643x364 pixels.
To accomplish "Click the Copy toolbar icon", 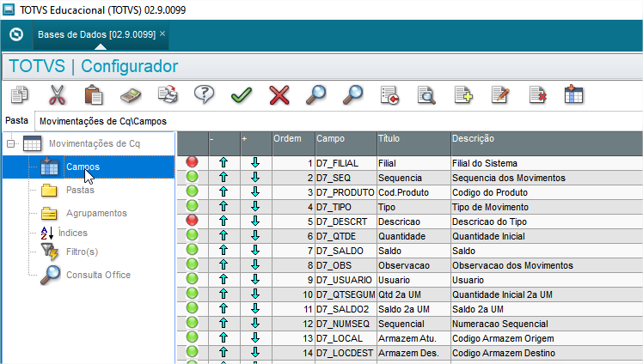I will click(x=20, y=95).
